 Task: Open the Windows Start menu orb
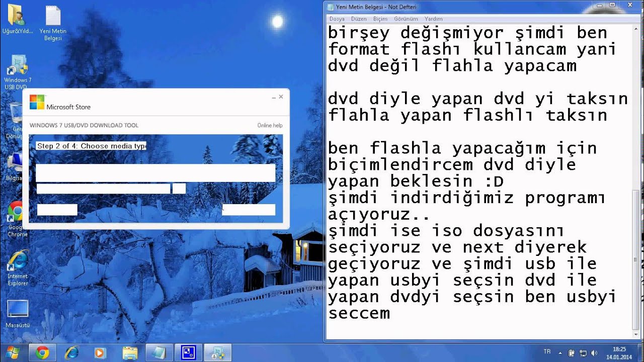tap(12, 353)
